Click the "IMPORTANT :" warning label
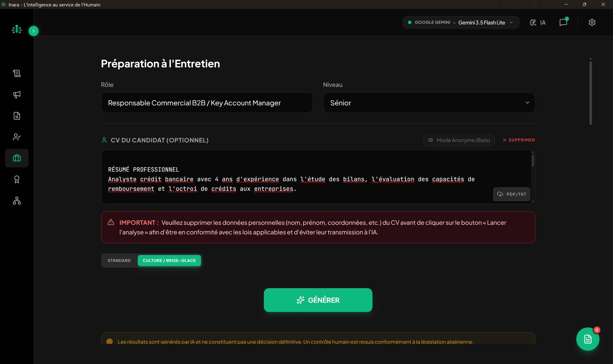 point(139,223)
